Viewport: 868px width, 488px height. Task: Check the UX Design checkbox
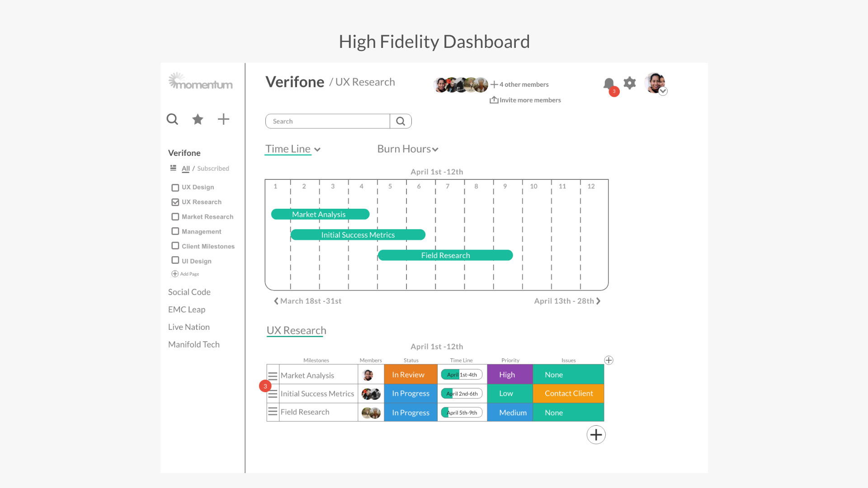click(x=175, y=188)
